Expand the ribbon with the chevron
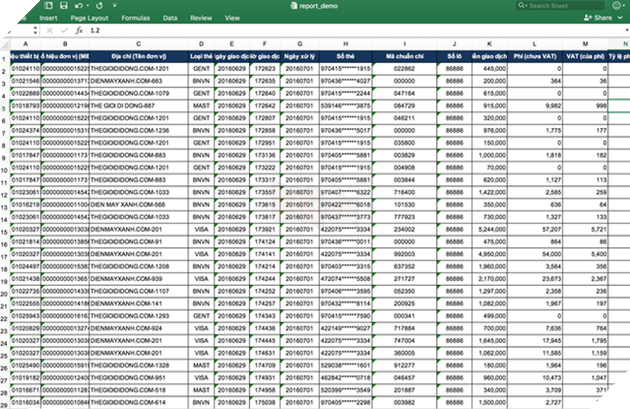This screenshot has height=409, width=630. pos(621,18)
